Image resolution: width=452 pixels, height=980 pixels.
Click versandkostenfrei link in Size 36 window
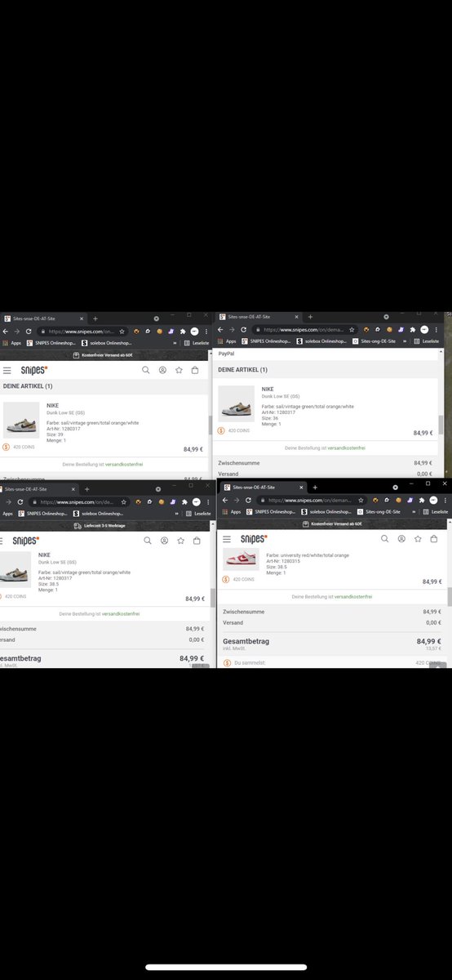click(x=346, y=448)
